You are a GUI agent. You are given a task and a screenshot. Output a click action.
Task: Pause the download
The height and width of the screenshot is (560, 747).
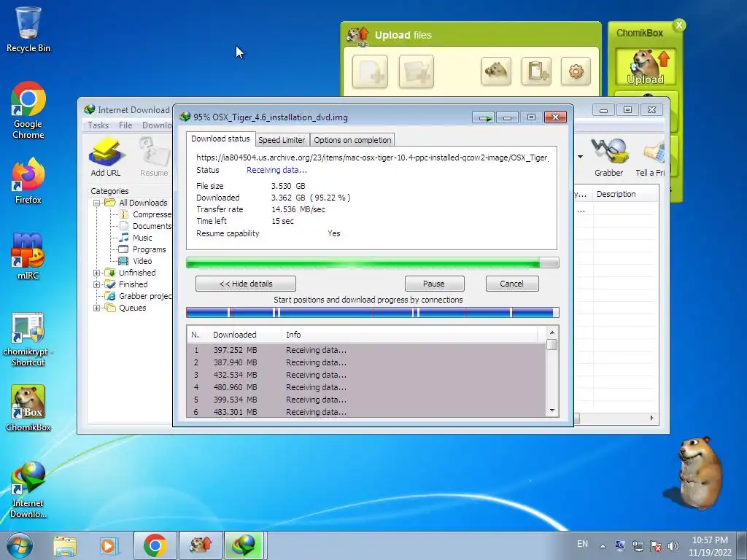tap(434, 284)
